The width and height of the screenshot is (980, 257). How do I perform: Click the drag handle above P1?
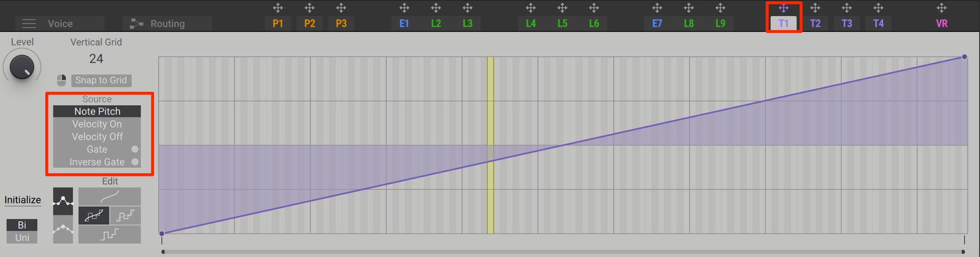point(278,8)
